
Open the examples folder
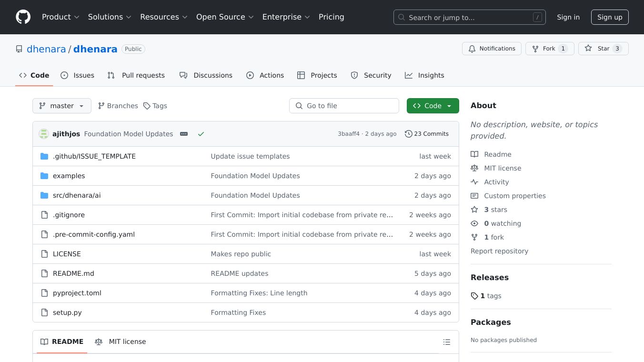pyautogui.click(x=69, y=176)
